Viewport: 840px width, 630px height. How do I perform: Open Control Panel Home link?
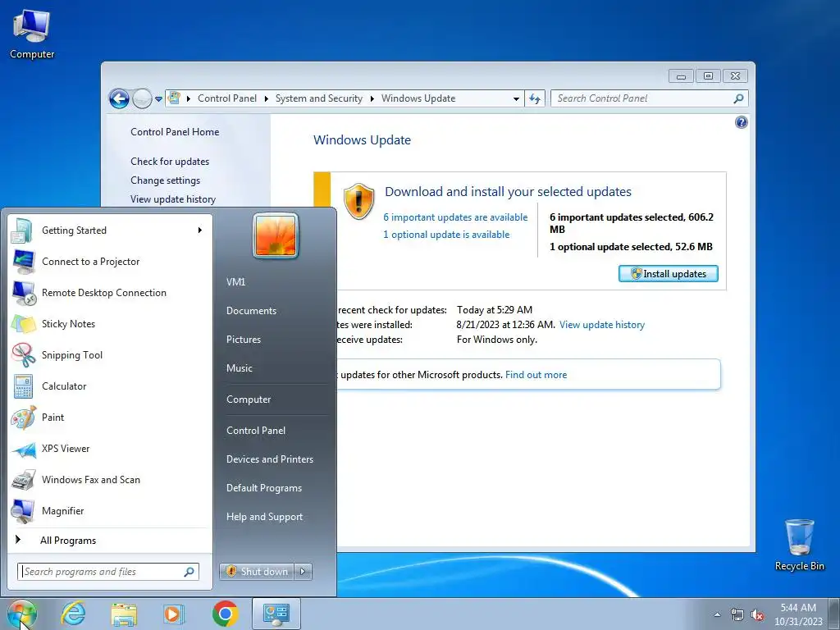(175, 132)
